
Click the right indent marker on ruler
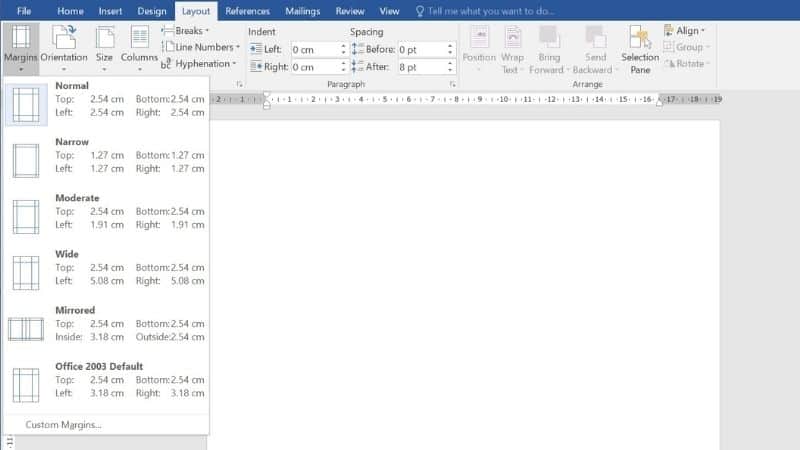(x=659, y=102)
